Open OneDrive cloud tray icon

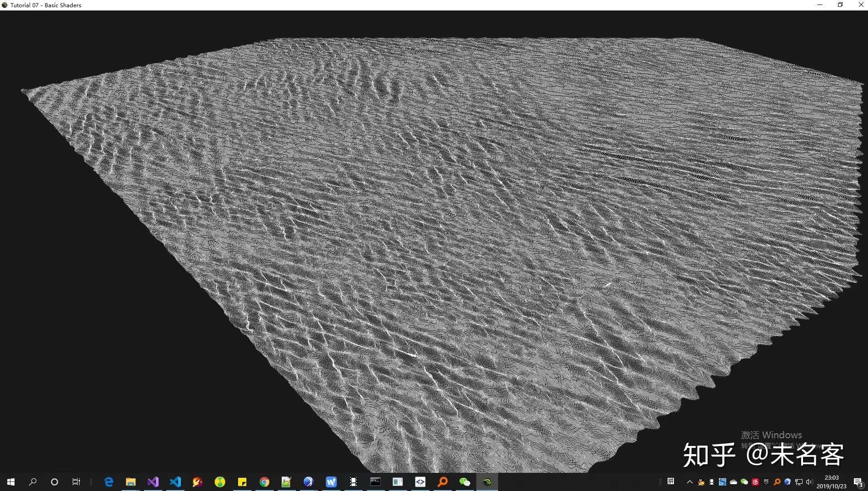point(733,482)
